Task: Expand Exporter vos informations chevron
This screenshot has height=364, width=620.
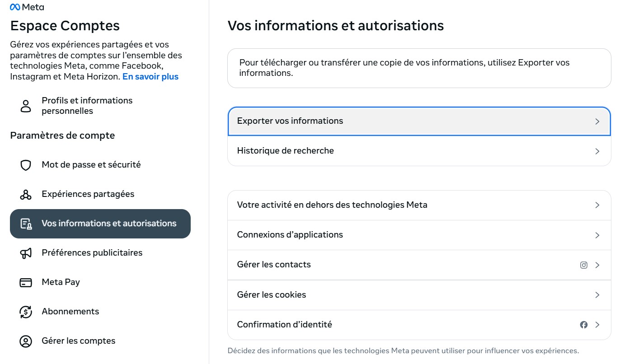Action: point(597,121)
